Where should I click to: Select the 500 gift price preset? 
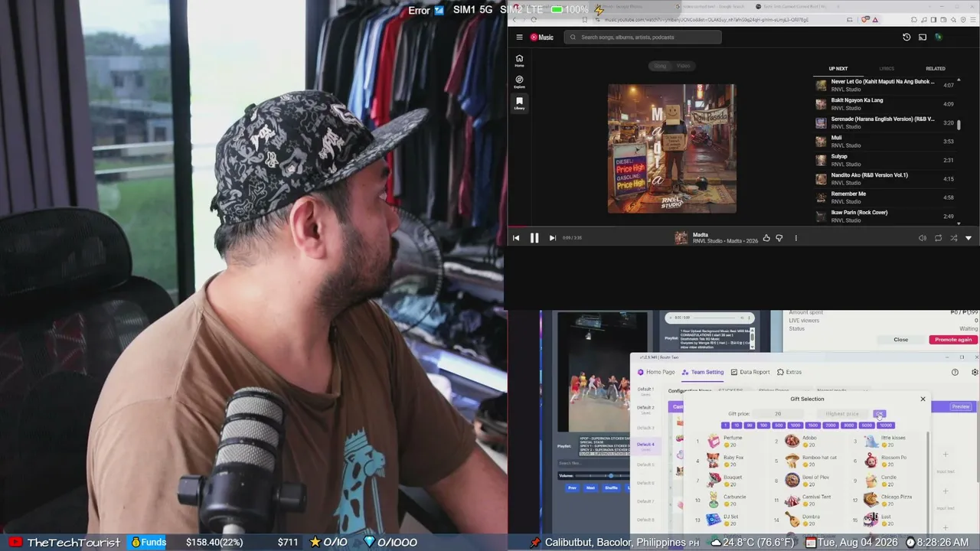click(x=779, y=425)
